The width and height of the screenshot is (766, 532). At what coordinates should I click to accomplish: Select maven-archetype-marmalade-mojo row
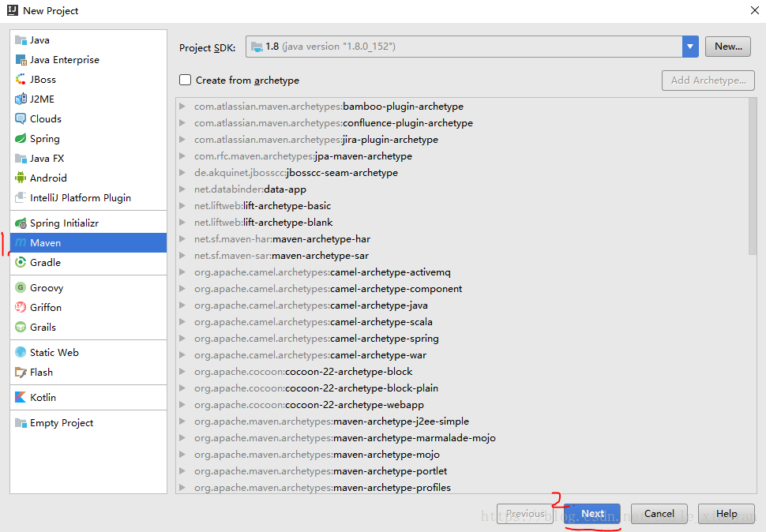(462, 438)
